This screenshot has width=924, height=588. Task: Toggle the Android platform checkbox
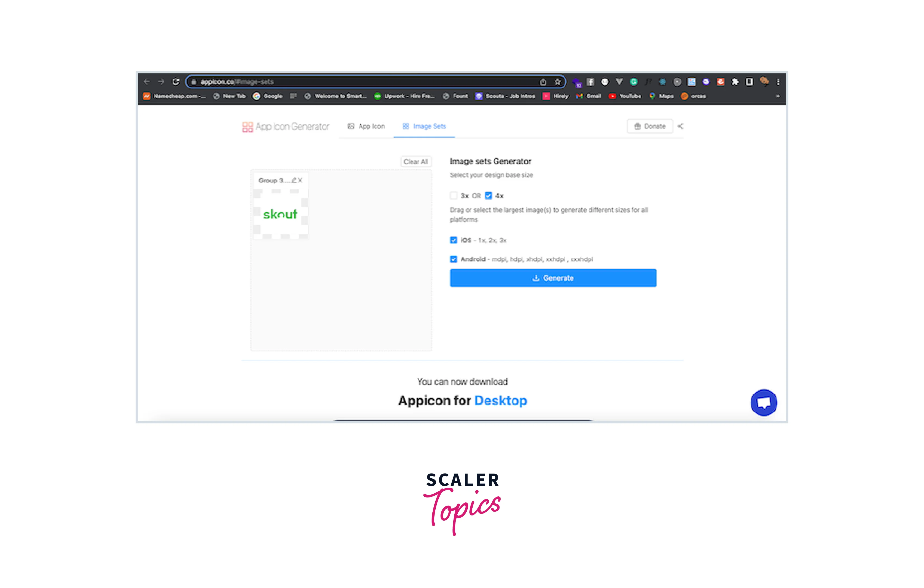[x=454, y=259]
